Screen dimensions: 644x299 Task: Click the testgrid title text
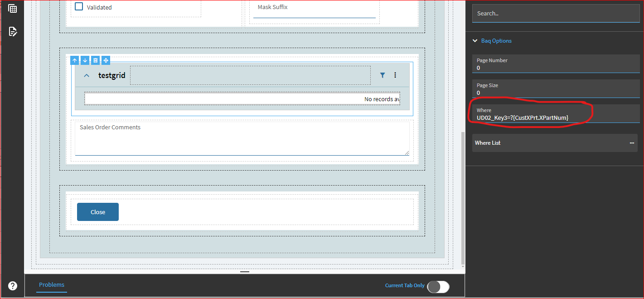(x=111, y=75)
